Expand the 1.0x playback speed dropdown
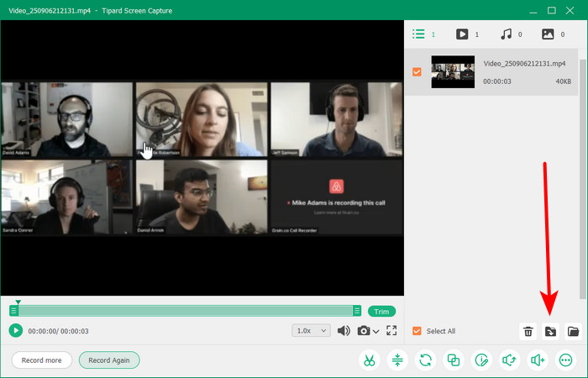The height and width of the screenshot is (378, 588). pyautogui.click(x=312, y=331)
